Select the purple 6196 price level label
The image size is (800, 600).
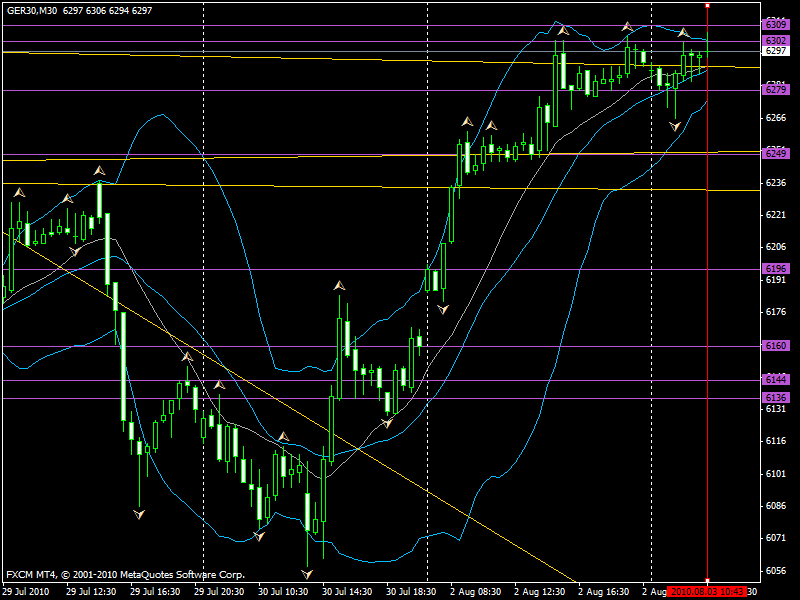pyautogui.click(x=776, y=269)
